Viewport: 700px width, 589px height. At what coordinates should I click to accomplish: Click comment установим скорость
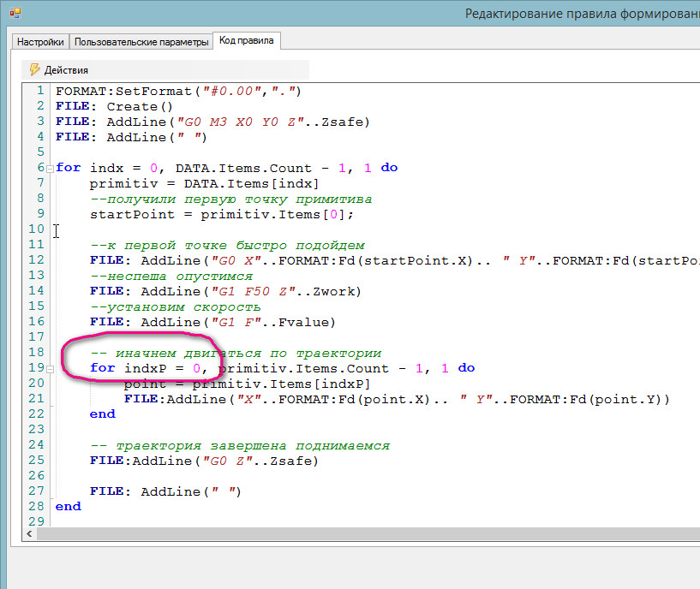pyautogui.click(x=175, y=307)
